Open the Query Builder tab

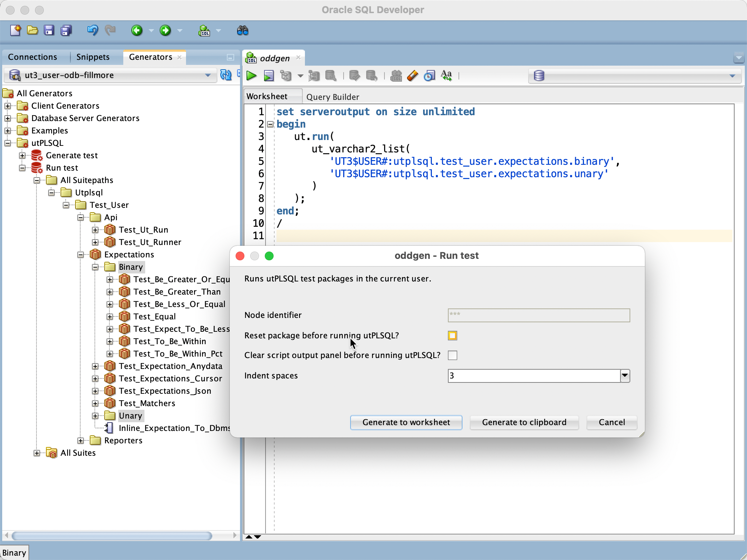pyautogui.click(x=332, y=97)
